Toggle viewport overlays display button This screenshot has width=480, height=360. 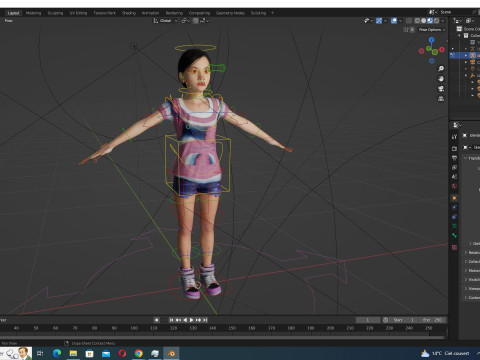394,21
